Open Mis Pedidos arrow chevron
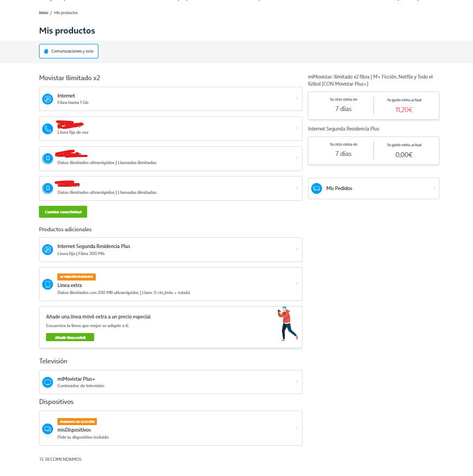 tap(433, 188)
